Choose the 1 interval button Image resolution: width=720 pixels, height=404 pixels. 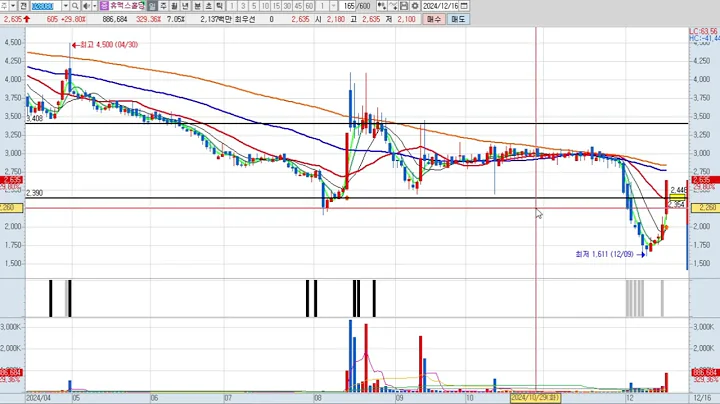coord(232,6)
